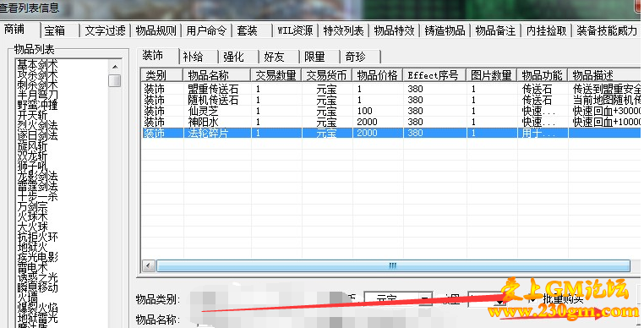644x328 pixels.
Task: Select 逐日剑法 in the item list
Action: 37,135
